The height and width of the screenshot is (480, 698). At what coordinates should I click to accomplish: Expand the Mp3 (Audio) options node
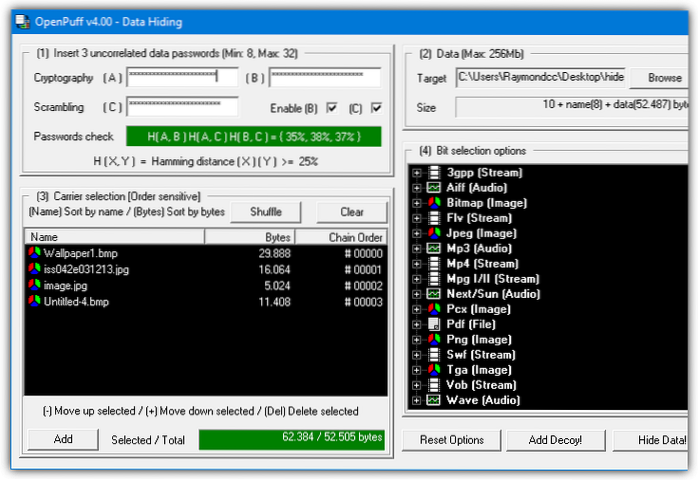click(x=417, y=249)
